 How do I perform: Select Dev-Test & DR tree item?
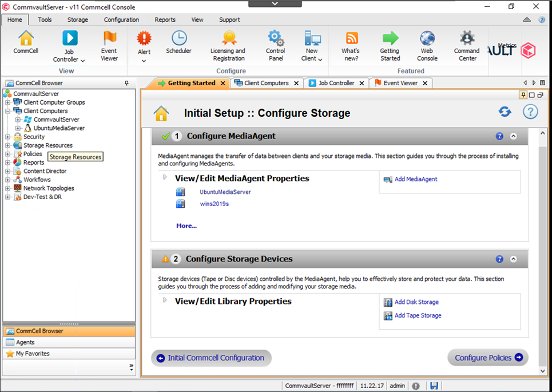point(42,197)
